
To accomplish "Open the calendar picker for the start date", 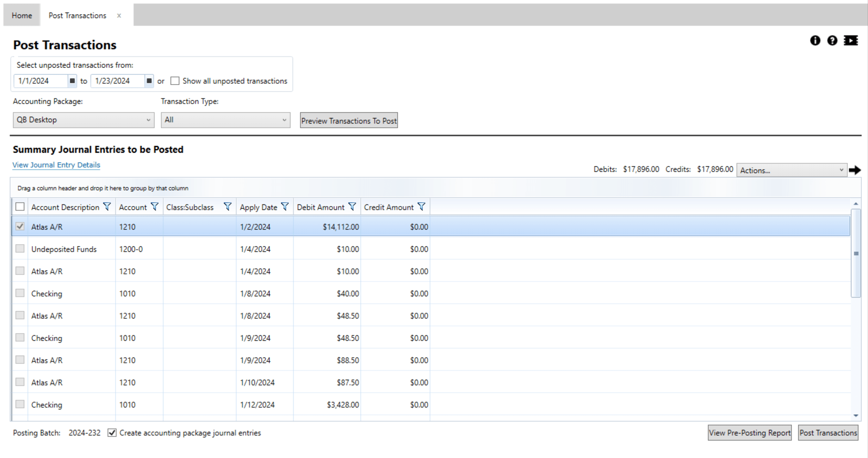I will pyautogui.click(x=72, y=81).
